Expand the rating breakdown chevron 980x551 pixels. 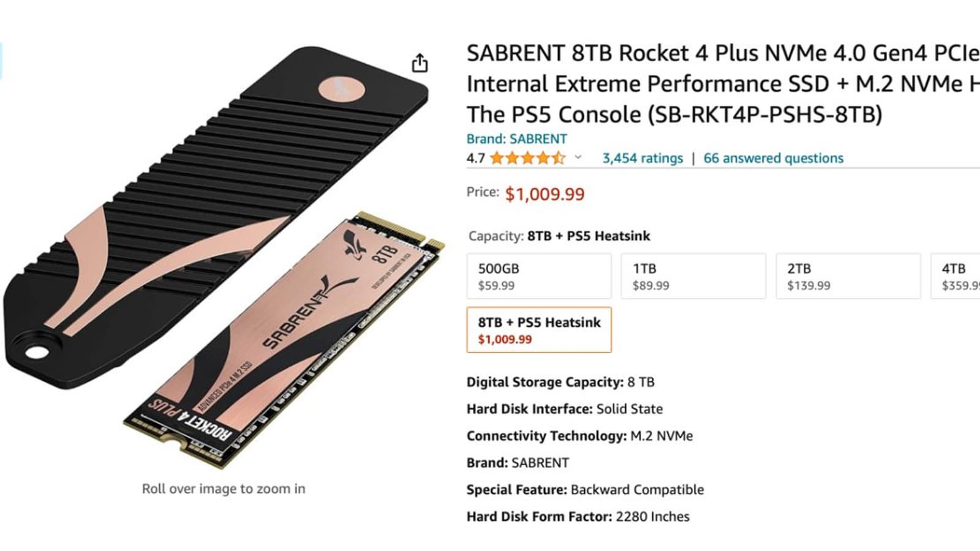[x=578, y=157]
